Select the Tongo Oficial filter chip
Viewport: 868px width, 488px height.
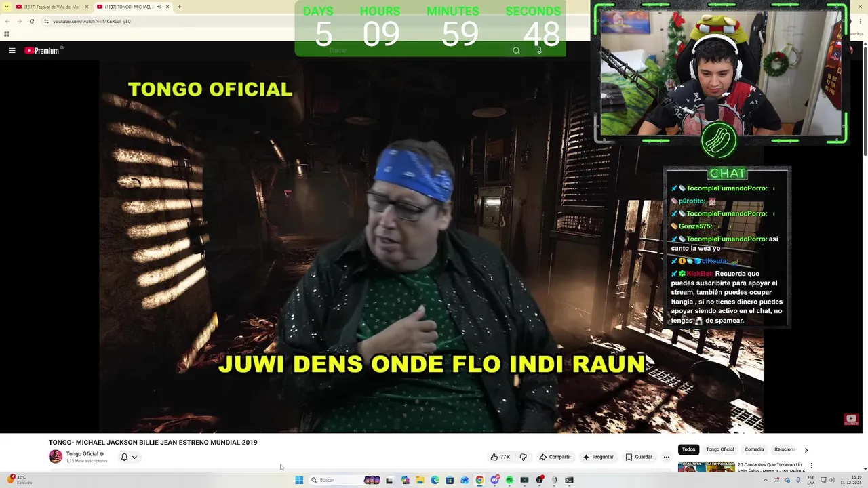tap(719, 449)
